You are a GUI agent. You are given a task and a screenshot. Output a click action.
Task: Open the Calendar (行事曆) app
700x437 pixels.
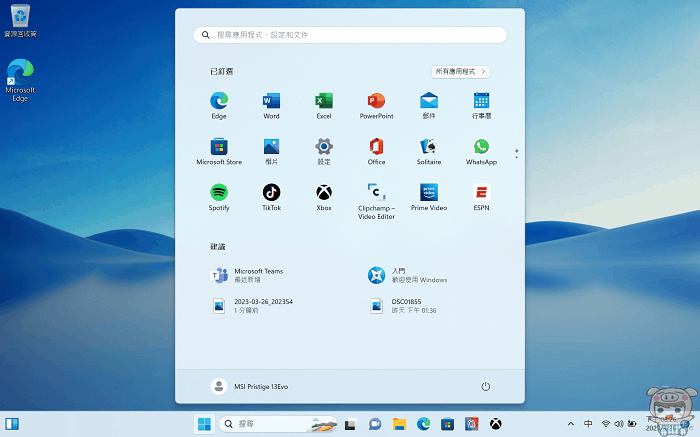[481, 105]
